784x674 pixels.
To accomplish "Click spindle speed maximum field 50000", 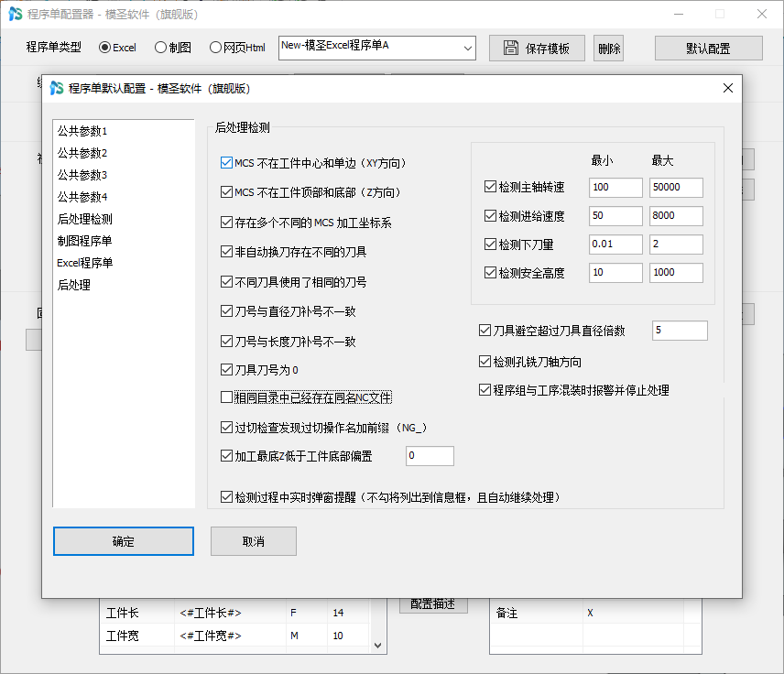I will click(x=676, y=188).
